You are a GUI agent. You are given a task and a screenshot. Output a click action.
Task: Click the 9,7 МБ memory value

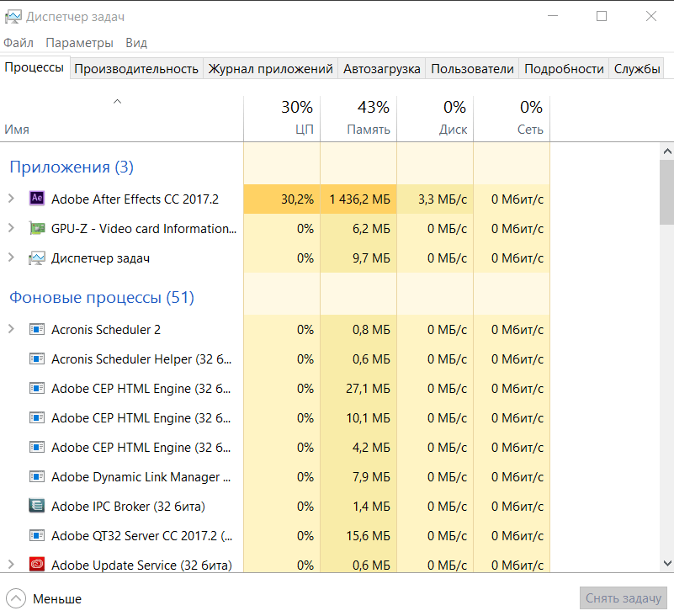371,258
